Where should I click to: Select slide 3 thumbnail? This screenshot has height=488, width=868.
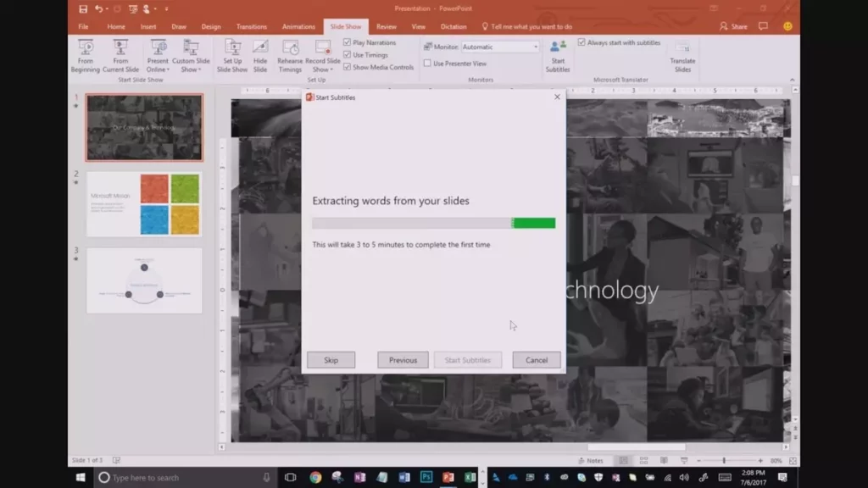pos(144,280)
